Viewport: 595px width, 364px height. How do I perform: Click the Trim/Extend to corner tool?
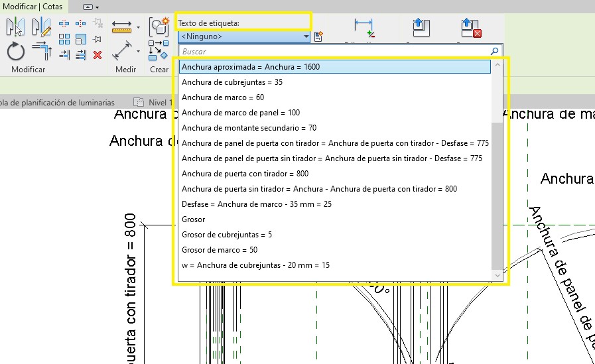[x=41, y=51]
